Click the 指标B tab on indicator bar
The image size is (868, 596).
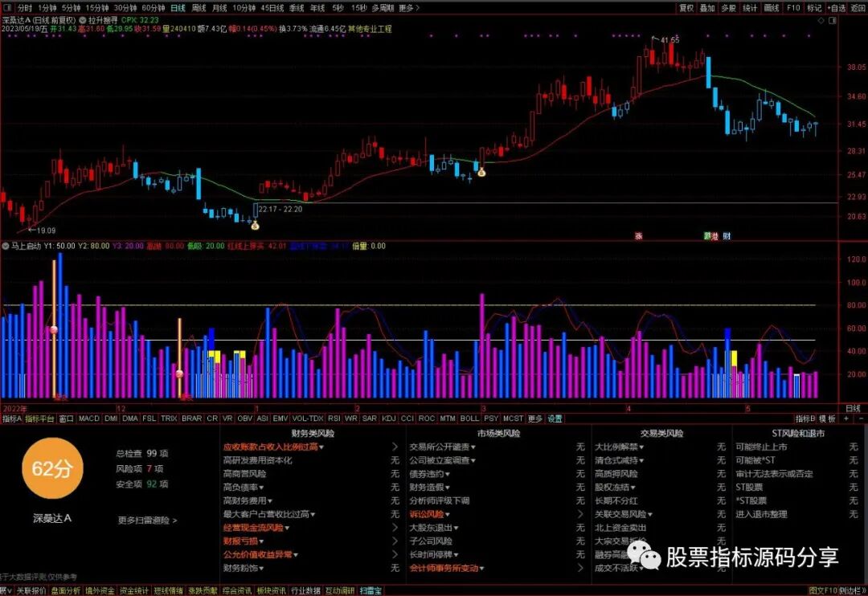pyautogui.click(x=805, y=419)
